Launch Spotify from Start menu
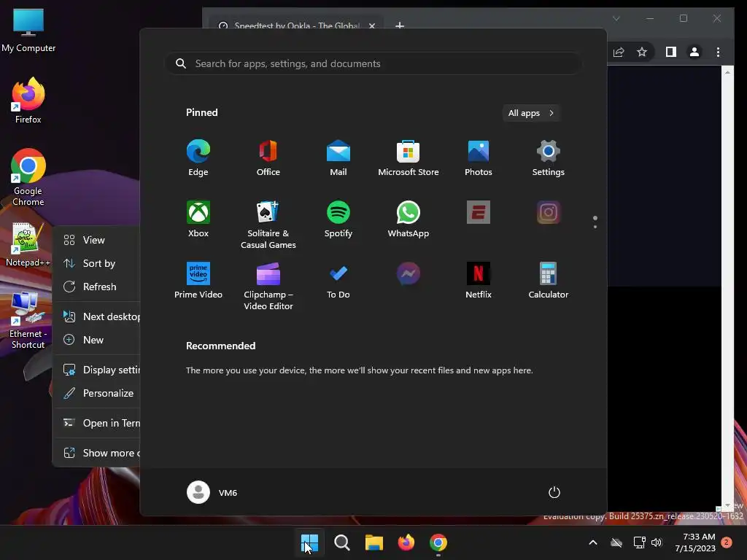Viewport: 747px width, 560px height. click(x=338, y=219)
